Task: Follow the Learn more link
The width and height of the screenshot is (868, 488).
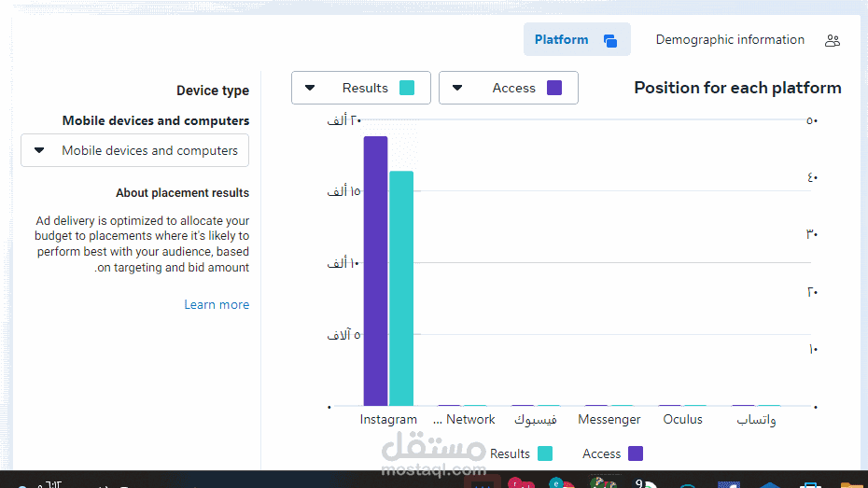Action: (x=217, y=305)
